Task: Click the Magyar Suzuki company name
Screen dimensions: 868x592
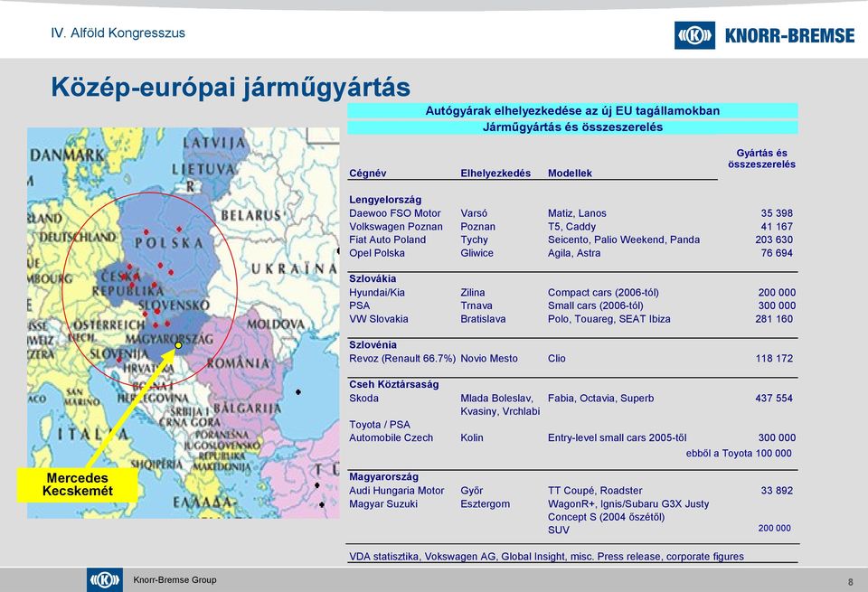Action: click(383, 504)
